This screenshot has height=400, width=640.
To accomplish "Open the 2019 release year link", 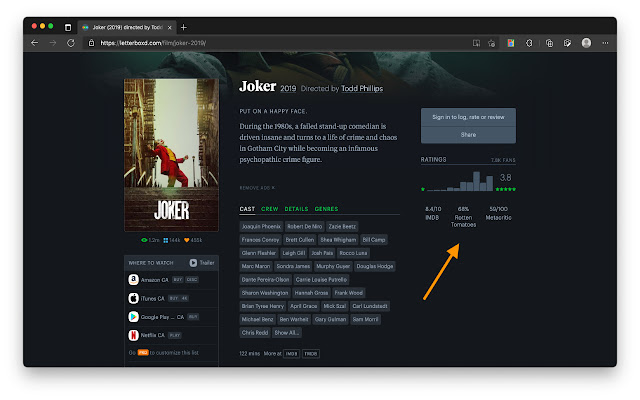I will (288, 89).
